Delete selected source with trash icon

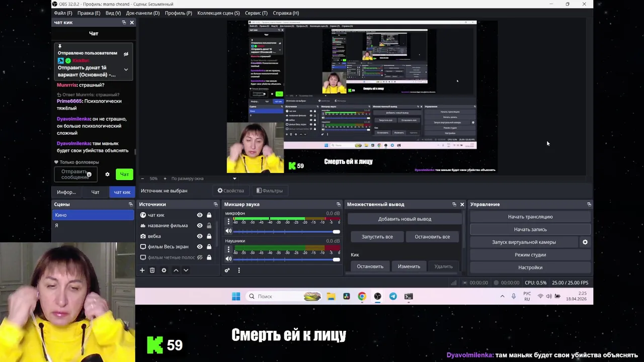(x=152, y=270)
